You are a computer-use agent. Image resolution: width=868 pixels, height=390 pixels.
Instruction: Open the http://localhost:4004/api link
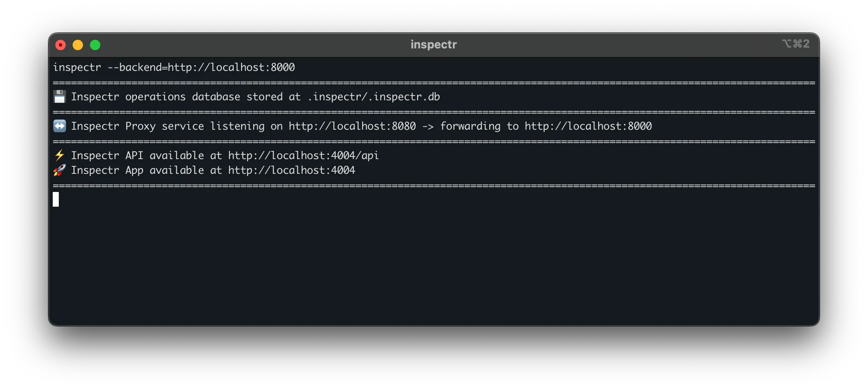tap(303, 155)
